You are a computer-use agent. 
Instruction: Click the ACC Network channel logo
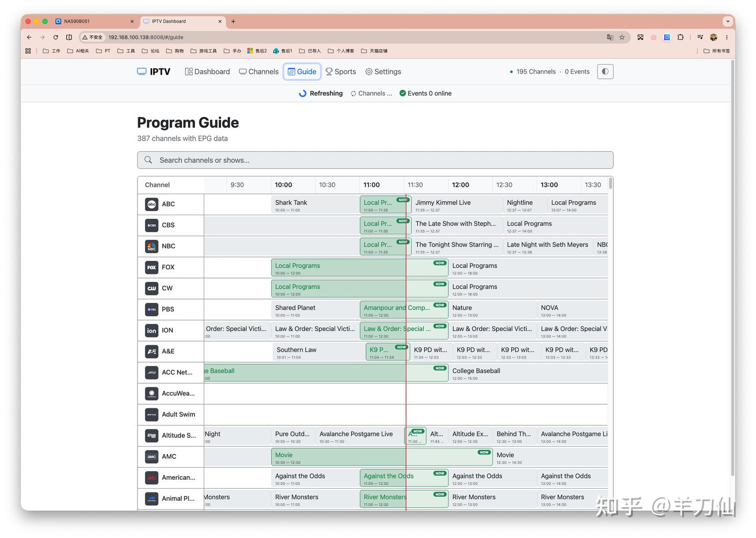click(152, 372)
